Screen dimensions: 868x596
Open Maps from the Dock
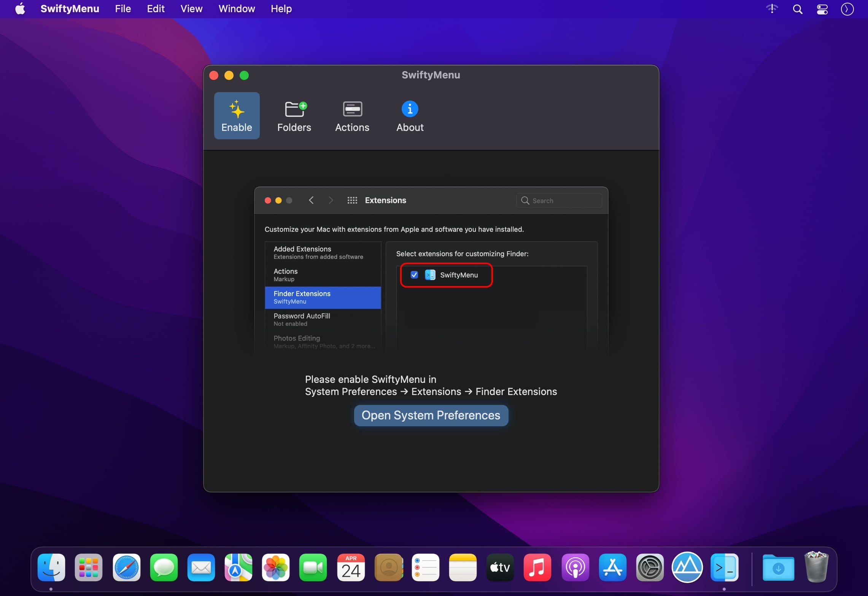pos(238,567)
